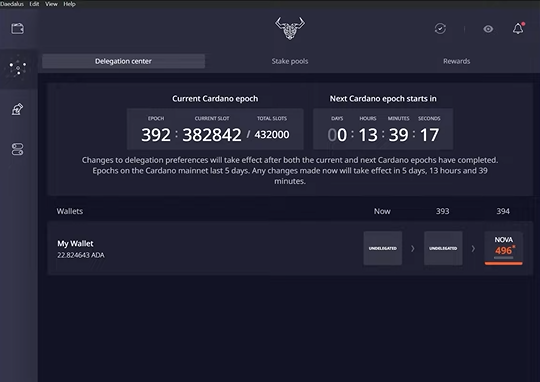Click the orange saturation bar under NOVA
This screenshot has height=382, width=540.
click(x=503, y=264)
